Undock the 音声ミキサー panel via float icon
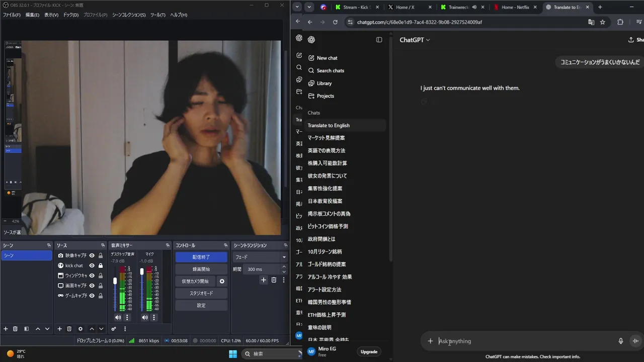This screenshot has height=362, width=644. tap(168, 245)
